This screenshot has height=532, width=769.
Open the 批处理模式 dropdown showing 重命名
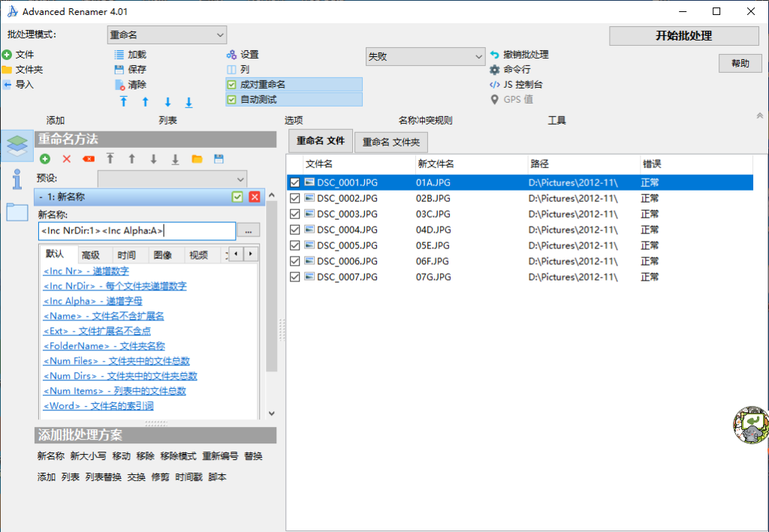point(167,35)
